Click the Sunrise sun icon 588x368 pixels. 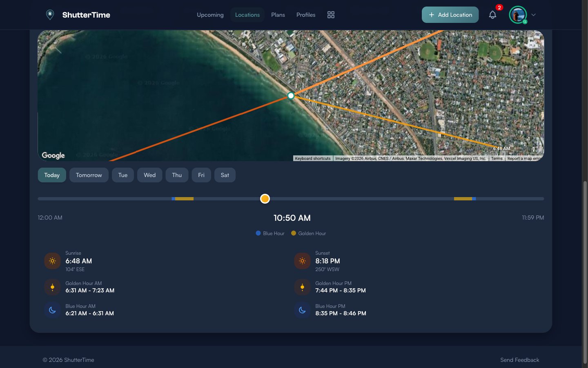tap(52, 261)
